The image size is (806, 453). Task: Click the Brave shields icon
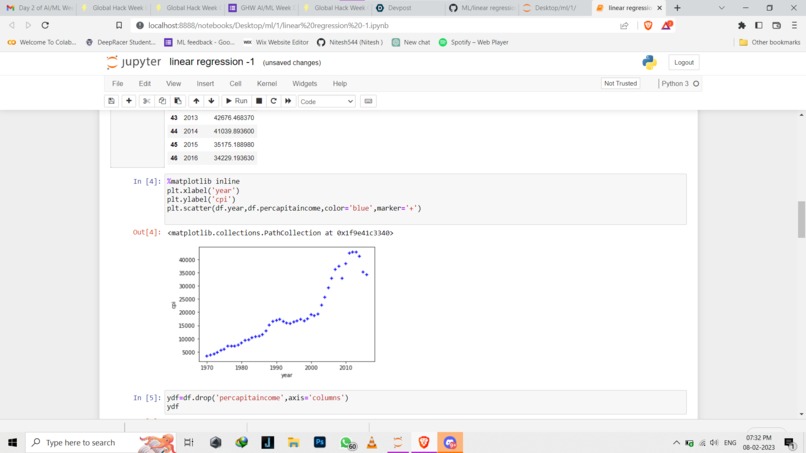648,25
